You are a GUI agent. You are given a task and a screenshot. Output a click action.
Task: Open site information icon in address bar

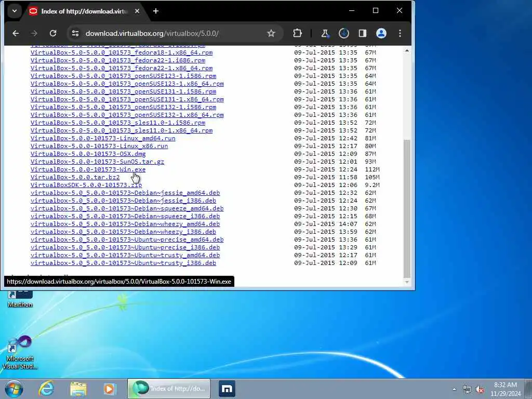tap(75, 33)
